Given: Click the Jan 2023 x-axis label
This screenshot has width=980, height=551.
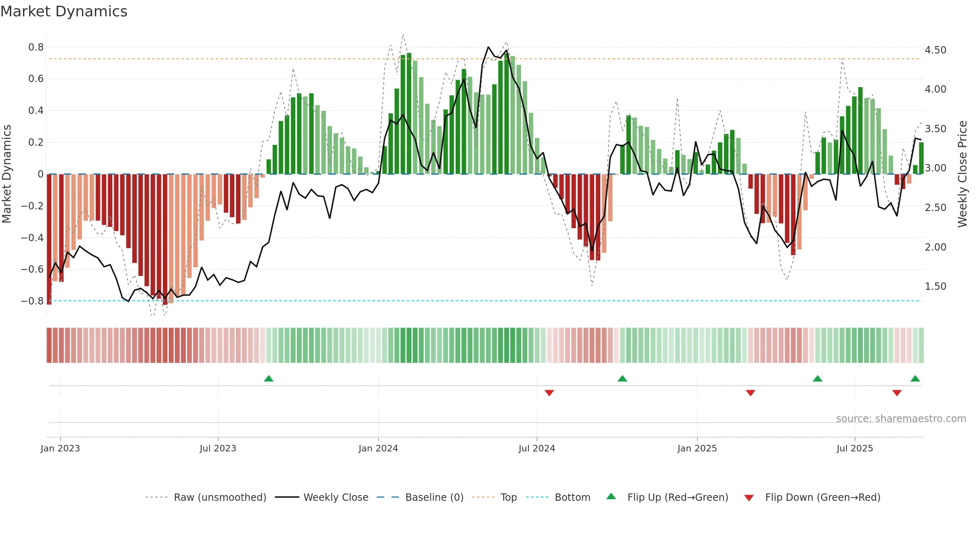Looking at the screenshot, I should pos(60,448).
